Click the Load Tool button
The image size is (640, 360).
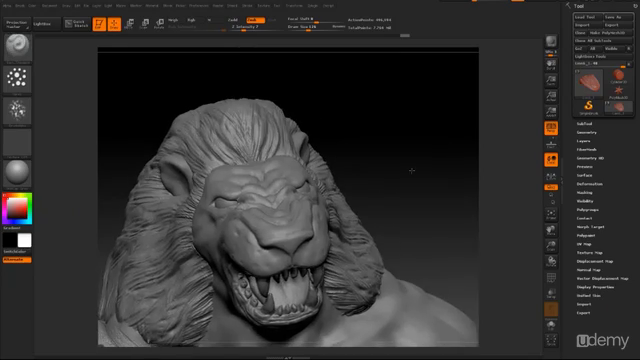pos(588,17)
